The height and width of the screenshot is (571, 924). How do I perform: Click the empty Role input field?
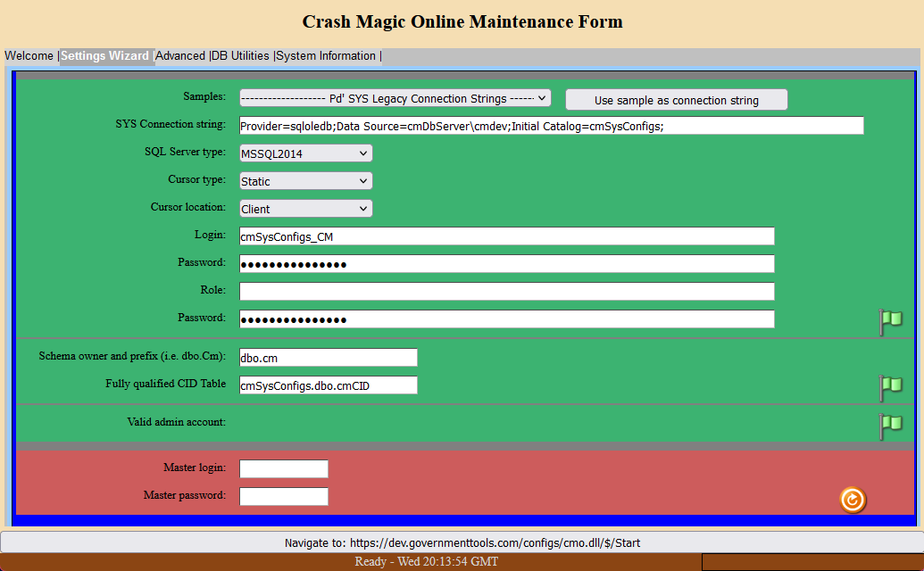point(507,292)
